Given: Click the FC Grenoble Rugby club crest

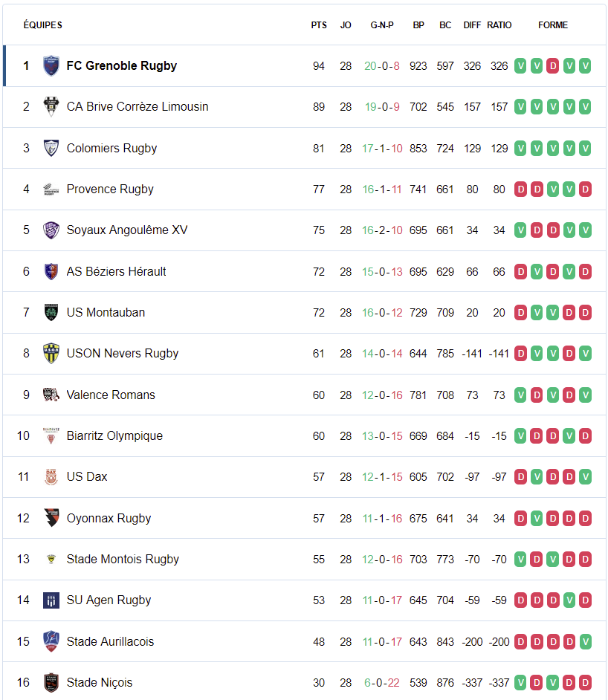Looking at the screenshot, I should pyautogui.click(x=51, y=65).
